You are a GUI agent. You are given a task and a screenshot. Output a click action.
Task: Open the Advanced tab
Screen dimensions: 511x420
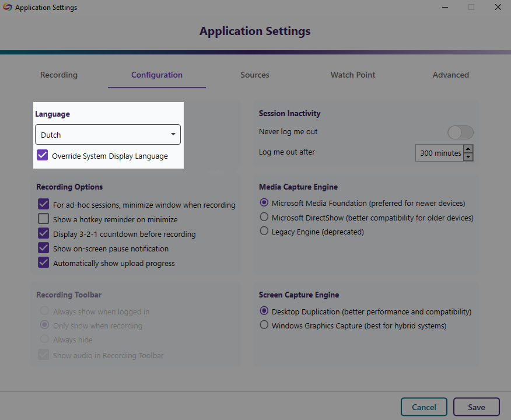tap(450, 75)
